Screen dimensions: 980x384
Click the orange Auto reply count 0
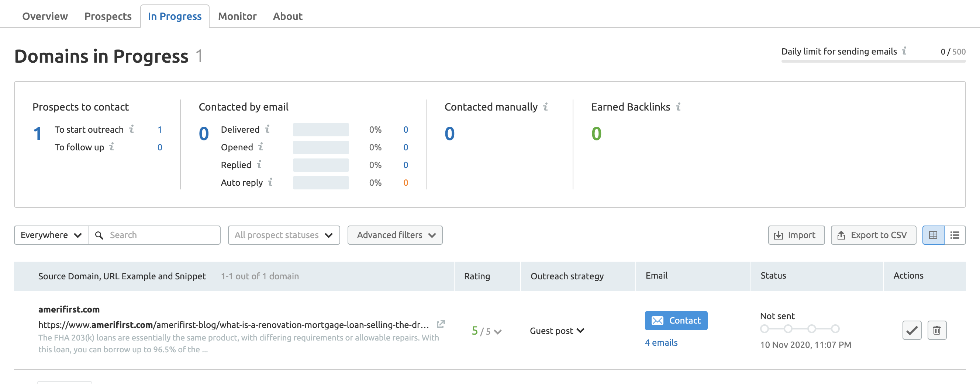click(x=406, y=183)
